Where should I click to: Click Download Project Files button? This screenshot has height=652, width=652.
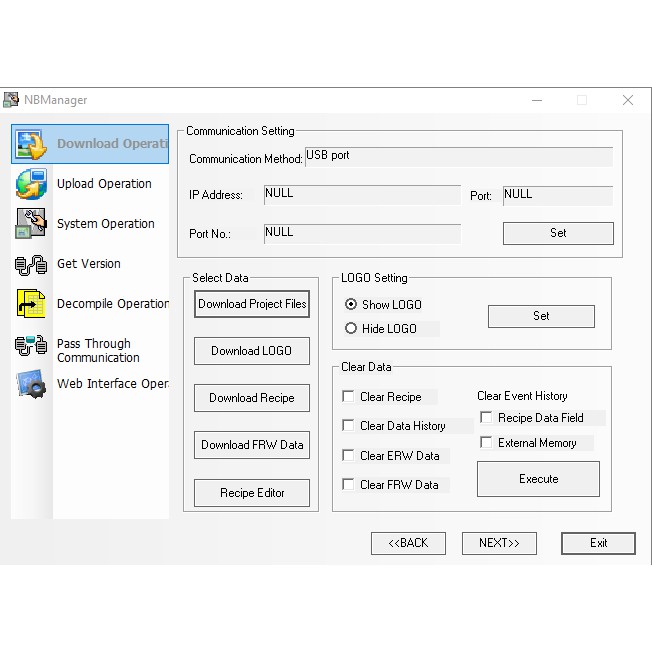point(252,304)
